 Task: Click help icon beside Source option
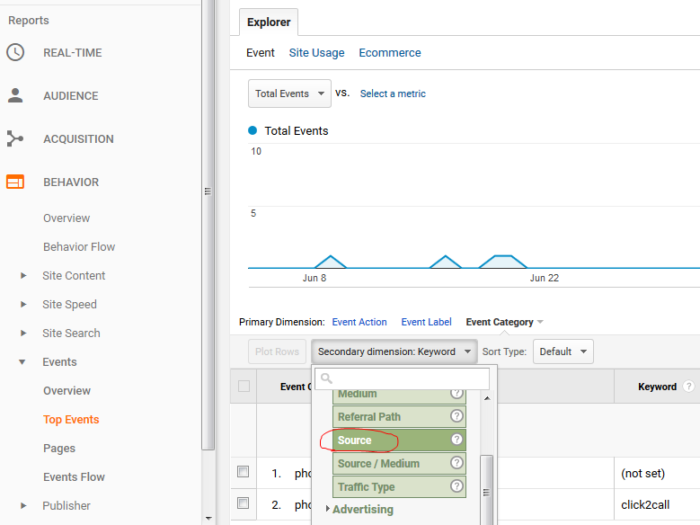pyautogui.click(x=457, y=440)
